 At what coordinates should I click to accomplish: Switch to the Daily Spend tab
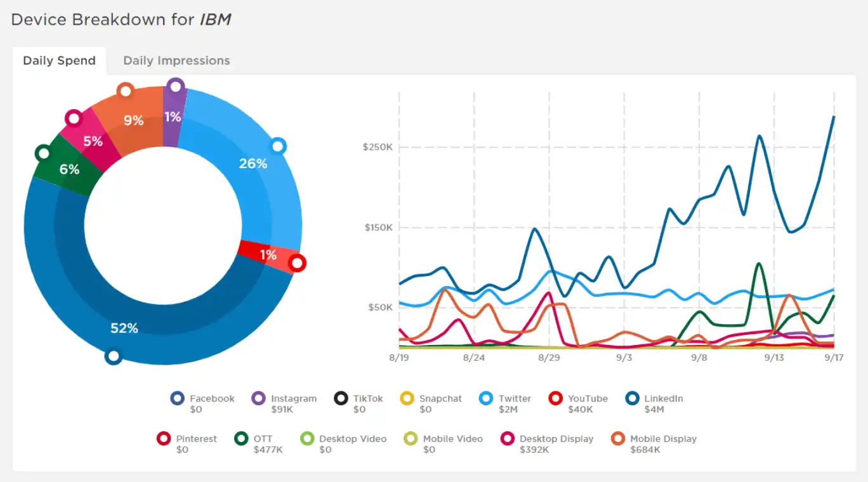click(59, 61)
